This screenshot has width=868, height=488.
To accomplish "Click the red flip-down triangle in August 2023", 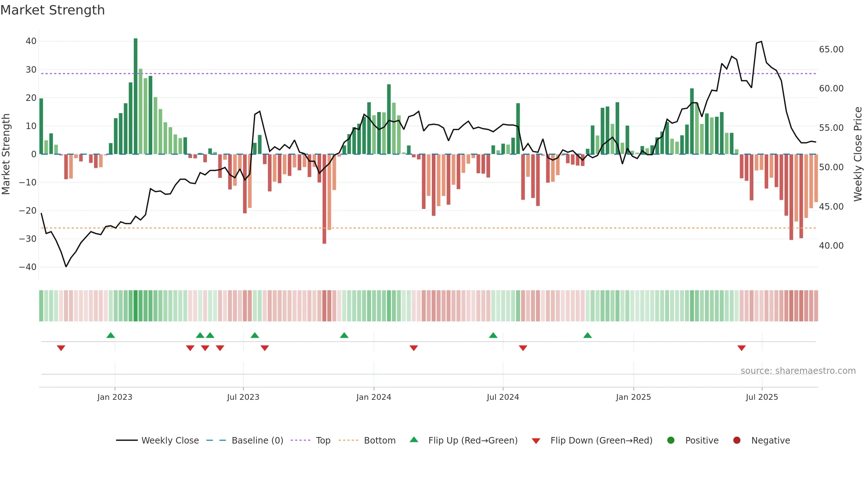I will 265,348.
